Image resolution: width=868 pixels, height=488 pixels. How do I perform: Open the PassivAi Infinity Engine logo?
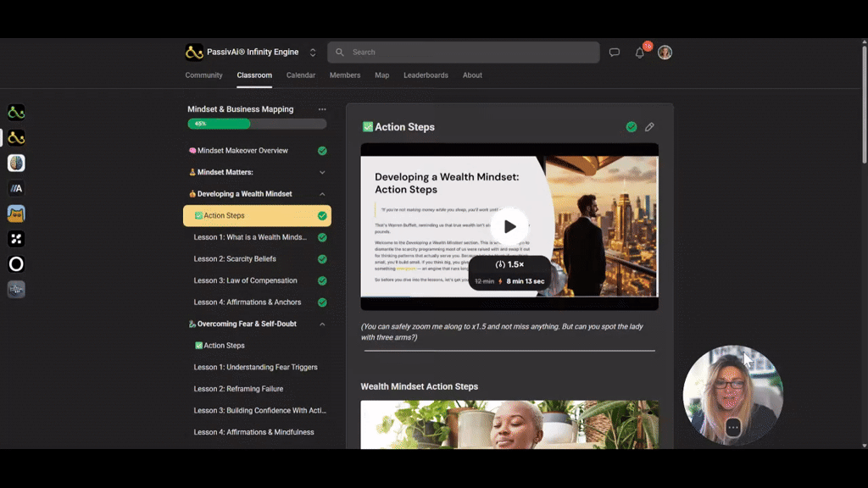(194, 52)
